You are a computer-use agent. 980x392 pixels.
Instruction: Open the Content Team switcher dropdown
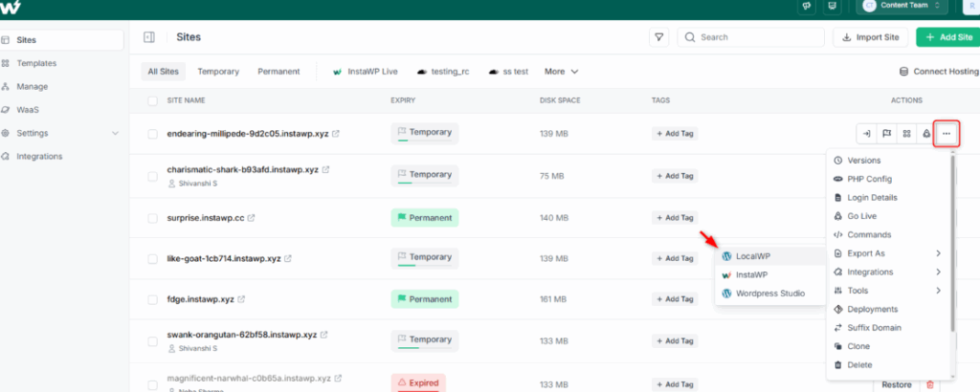tap(902, 6)
